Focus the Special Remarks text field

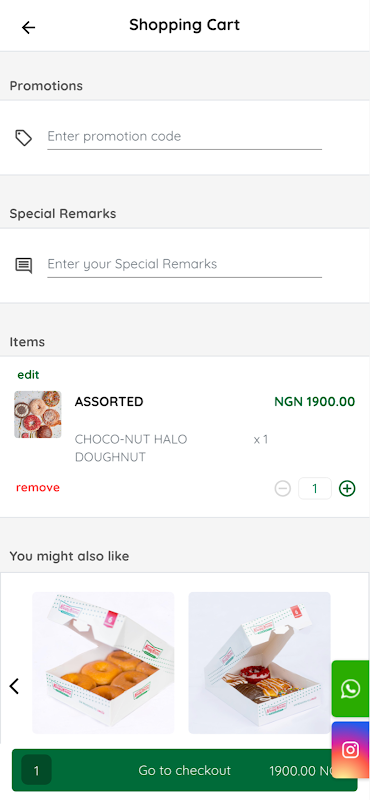(185, 264)
